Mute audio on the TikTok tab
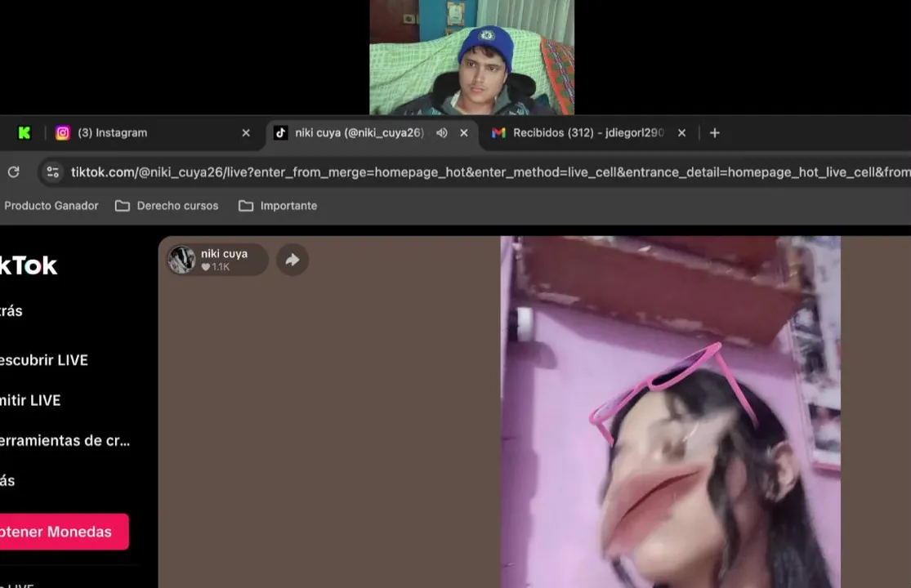The width and height of the screenshot is (911, 588). (441, 133)
